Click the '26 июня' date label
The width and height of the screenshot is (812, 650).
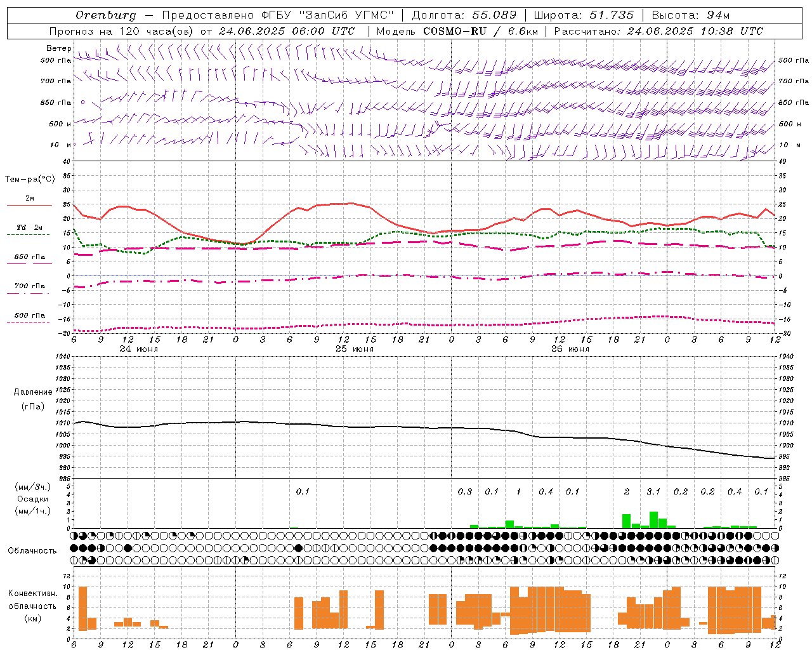(570, 349)
